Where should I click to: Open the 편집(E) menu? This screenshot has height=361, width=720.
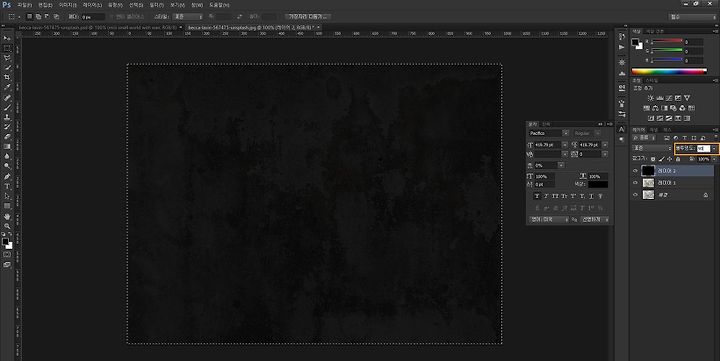click(45, 5)
